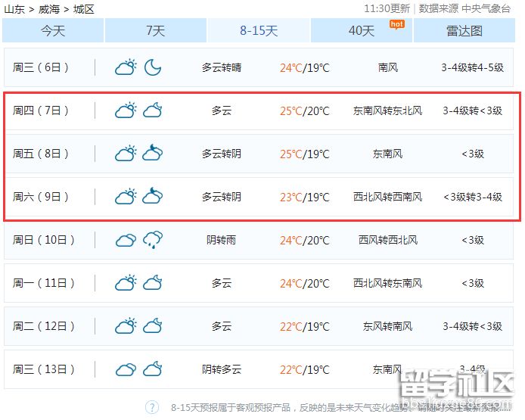Click the crescent moon icon for 周三 6日
Image resolution: width=525 pixels, height=420 pixels.
coord(153,67)
